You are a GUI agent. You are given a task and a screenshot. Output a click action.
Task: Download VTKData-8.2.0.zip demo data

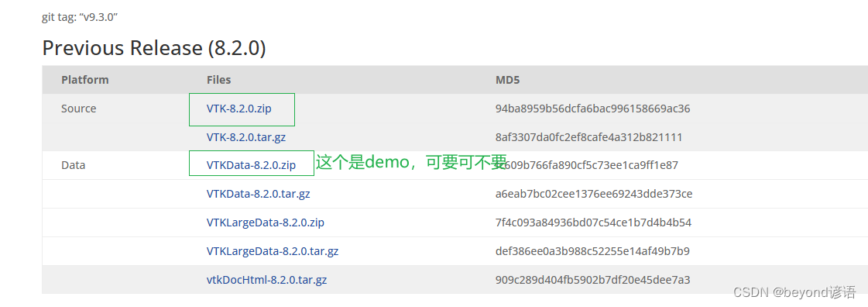click(x=252, y=165)
